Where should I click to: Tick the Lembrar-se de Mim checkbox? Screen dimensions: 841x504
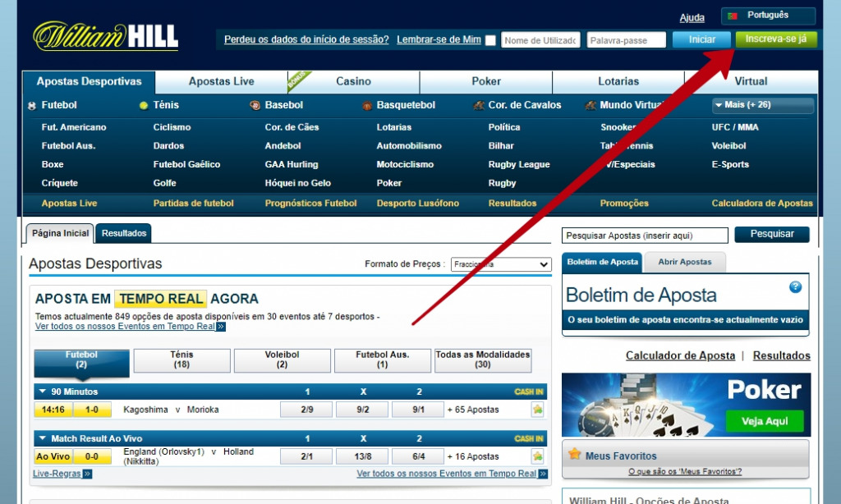[490, 40]
